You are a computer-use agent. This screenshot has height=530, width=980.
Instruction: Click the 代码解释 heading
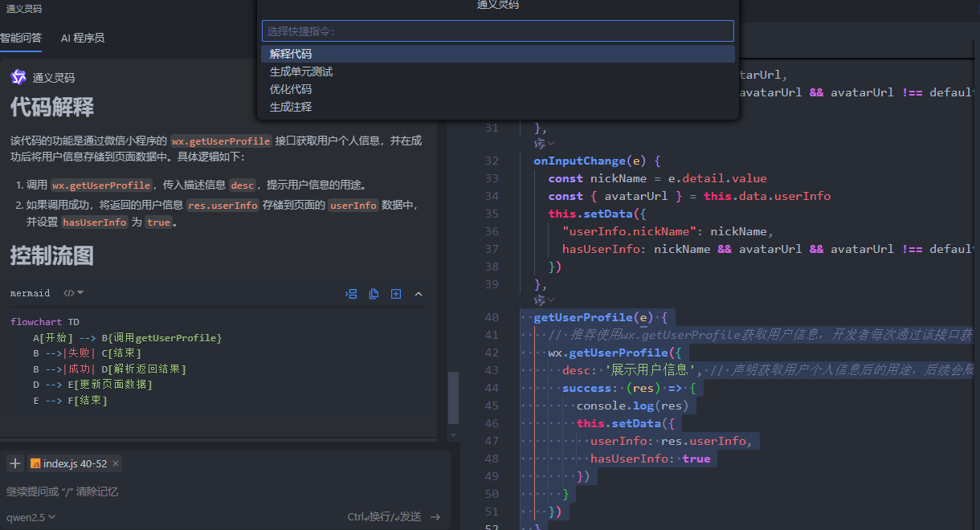[52, 107]
